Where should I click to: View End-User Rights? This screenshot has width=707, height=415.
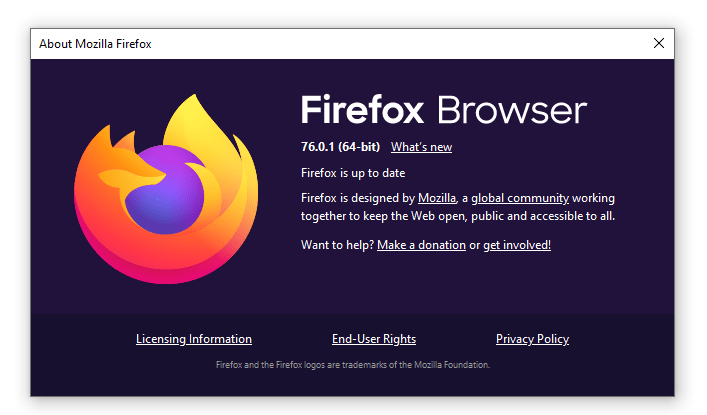click(374, 339)
